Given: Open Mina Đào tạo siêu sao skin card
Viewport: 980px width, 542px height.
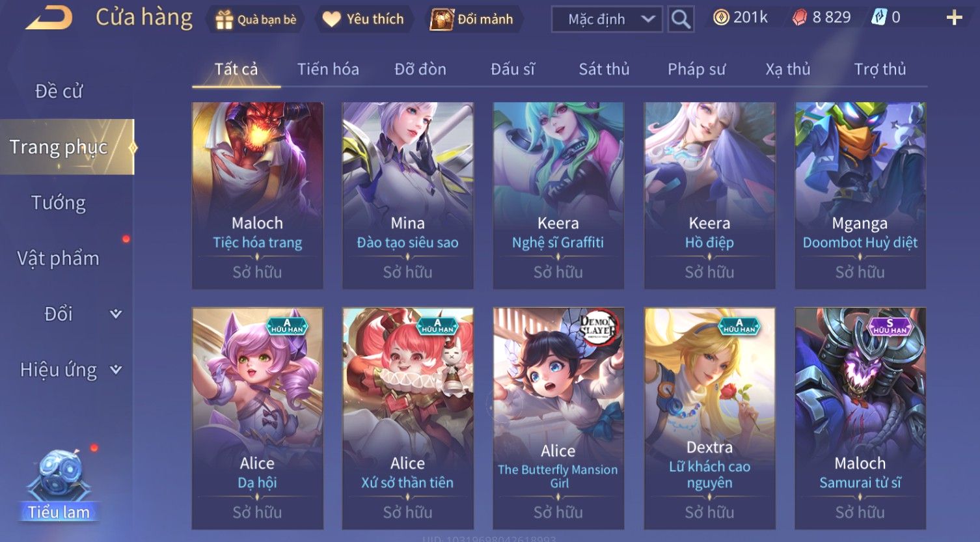Looking at the screenshot, I should [408, 195].
